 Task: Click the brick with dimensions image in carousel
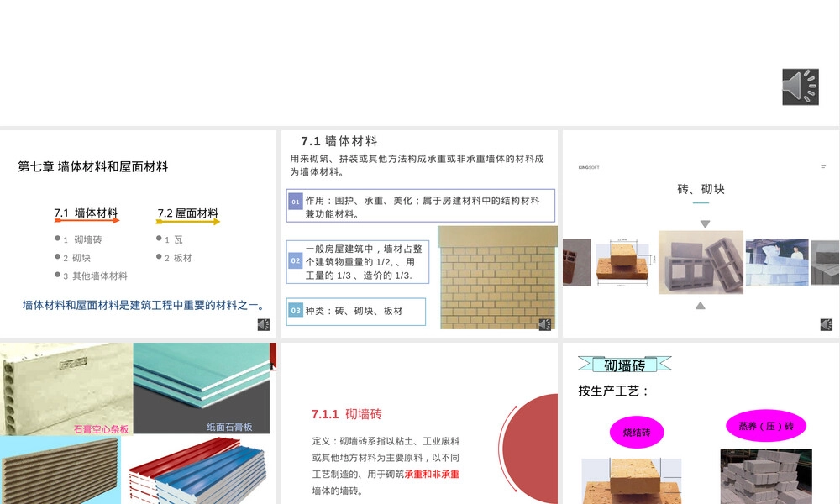[x=625, y=262]
